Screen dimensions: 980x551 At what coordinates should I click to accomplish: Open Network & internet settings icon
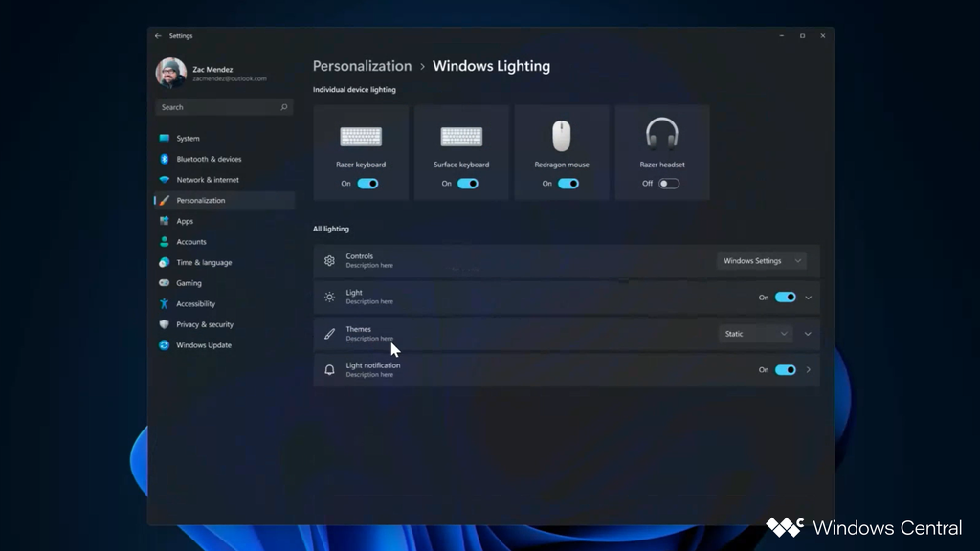pos(165,180)
